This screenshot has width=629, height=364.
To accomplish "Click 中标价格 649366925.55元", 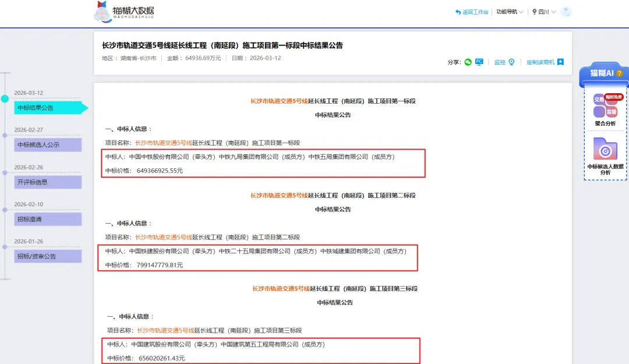I will (x=144, y=171).
